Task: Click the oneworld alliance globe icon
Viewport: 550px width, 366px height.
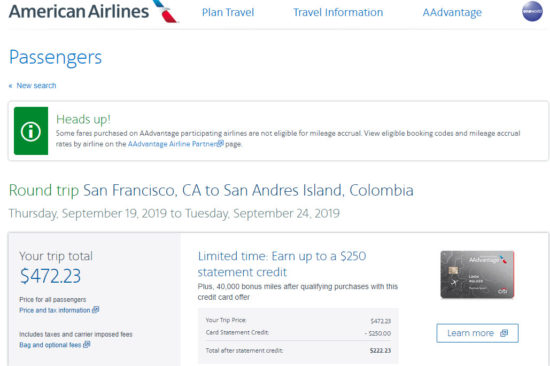Action: (532, 11)
